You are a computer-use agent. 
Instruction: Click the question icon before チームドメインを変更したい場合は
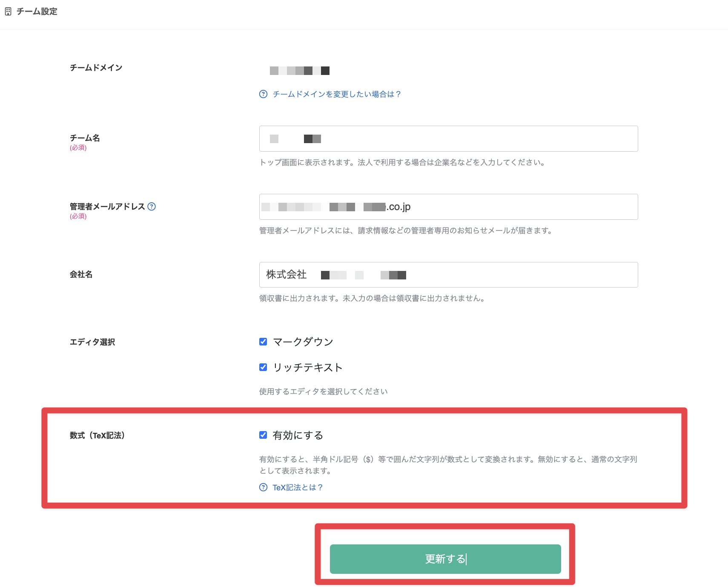264,94
